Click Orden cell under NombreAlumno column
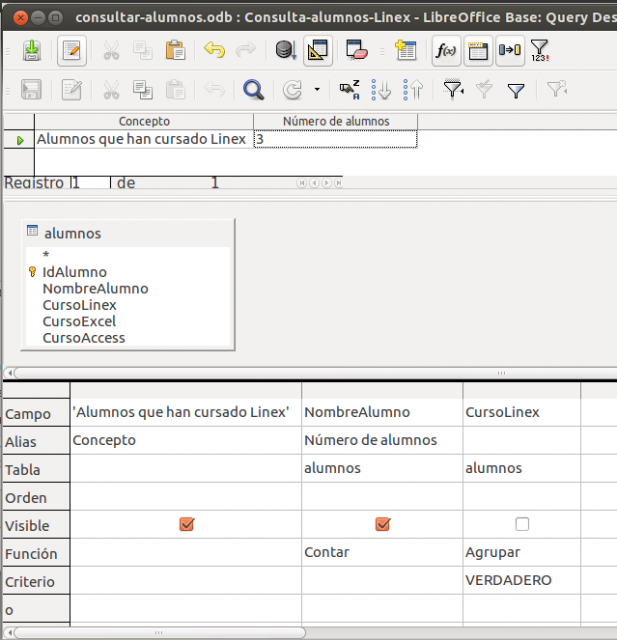Image resolution: width=617 pixels, height=640 pixels. [x=382, y=496]
